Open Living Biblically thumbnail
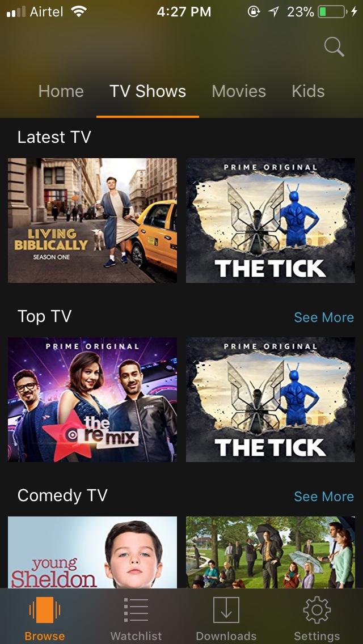 point(92,221)
